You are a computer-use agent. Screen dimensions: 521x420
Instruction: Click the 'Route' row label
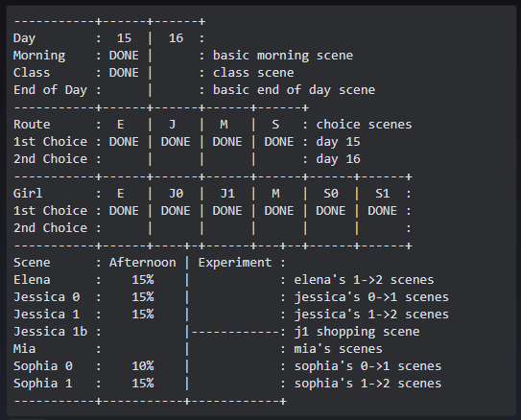pos(32,125)
